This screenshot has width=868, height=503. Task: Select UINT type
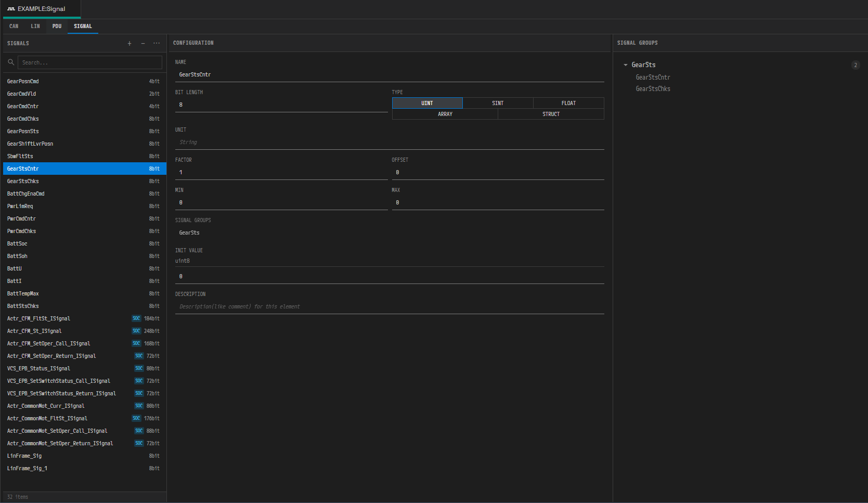(427, 103)
